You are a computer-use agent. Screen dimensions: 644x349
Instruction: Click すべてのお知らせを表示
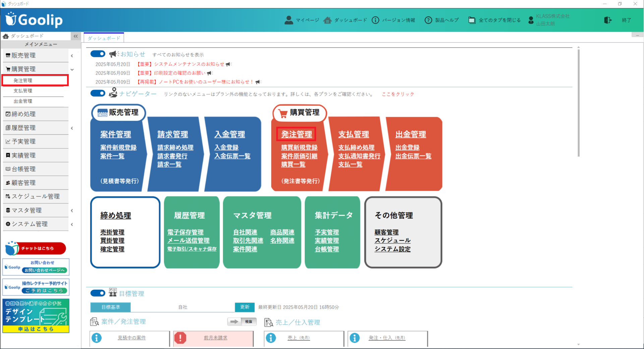click(x=178, y=55)
